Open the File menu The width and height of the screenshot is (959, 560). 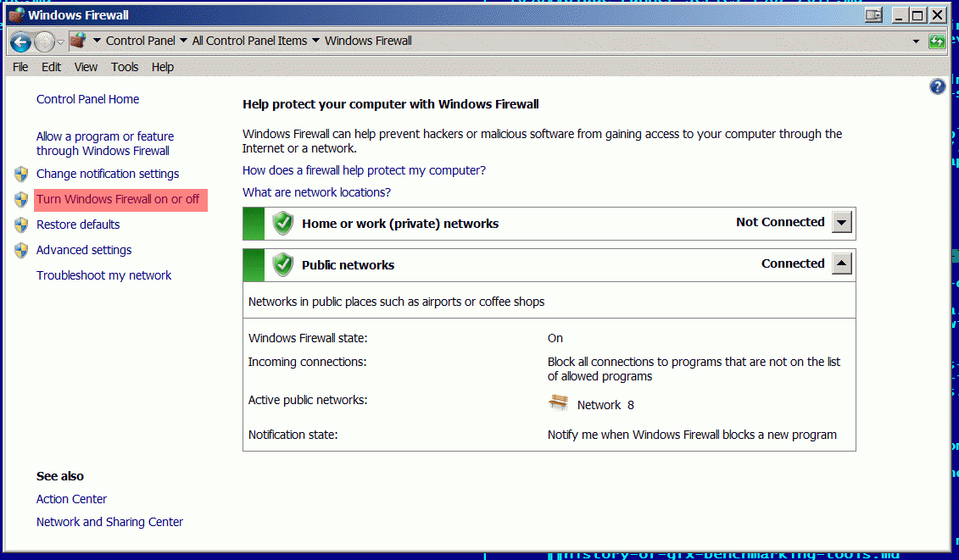pyautogui.click(x=20, y=67)
